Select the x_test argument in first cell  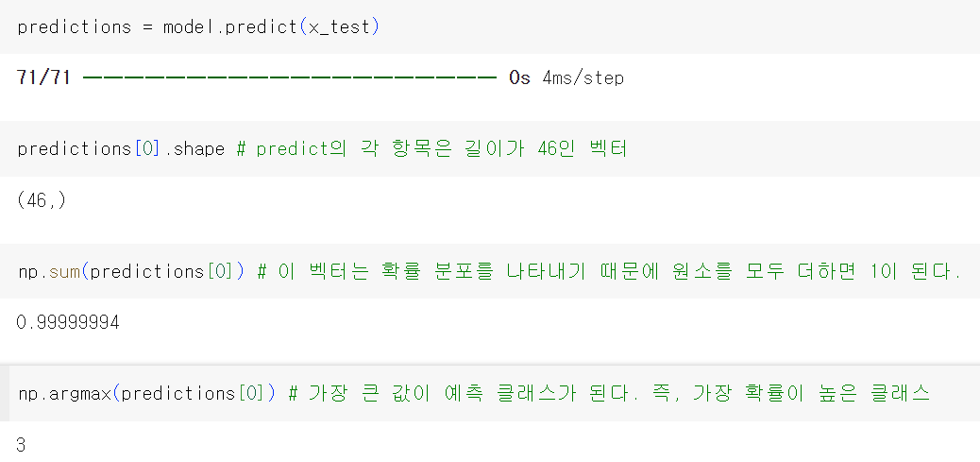click(x=339, y=27)
